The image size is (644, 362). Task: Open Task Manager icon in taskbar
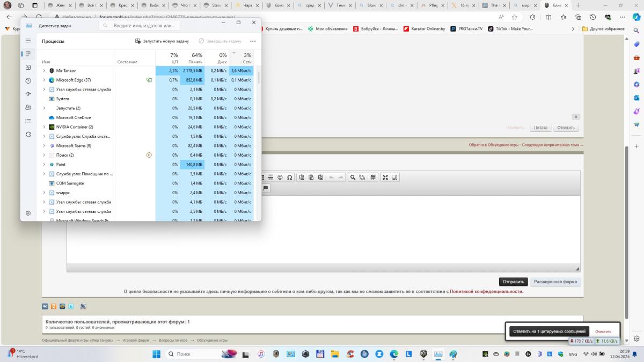pyautogui.click(x=438, y=354)
